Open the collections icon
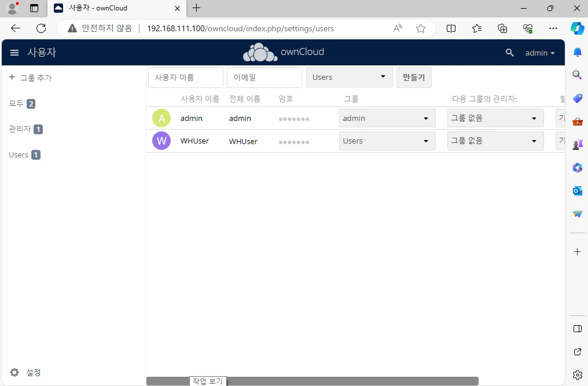Screen dimensions: 588x386 (502, 28)
